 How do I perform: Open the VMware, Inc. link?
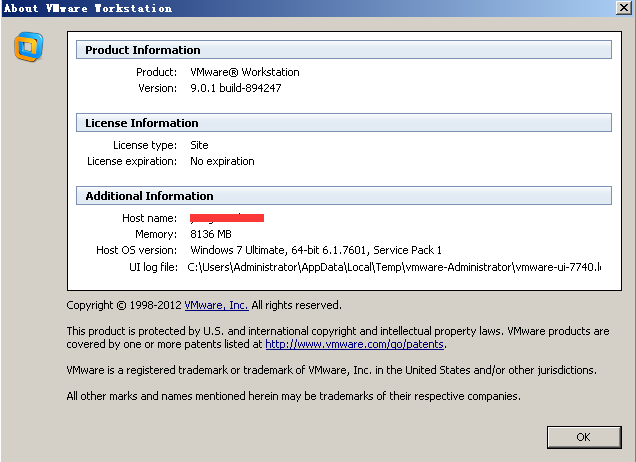pyautogui.click(x=216, y=305)
